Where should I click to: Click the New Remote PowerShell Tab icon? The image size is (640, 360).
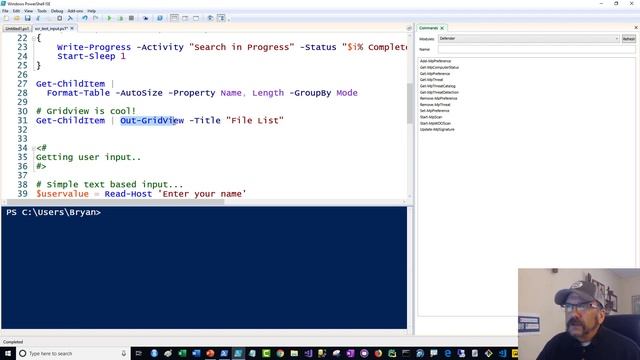point(145,18)
